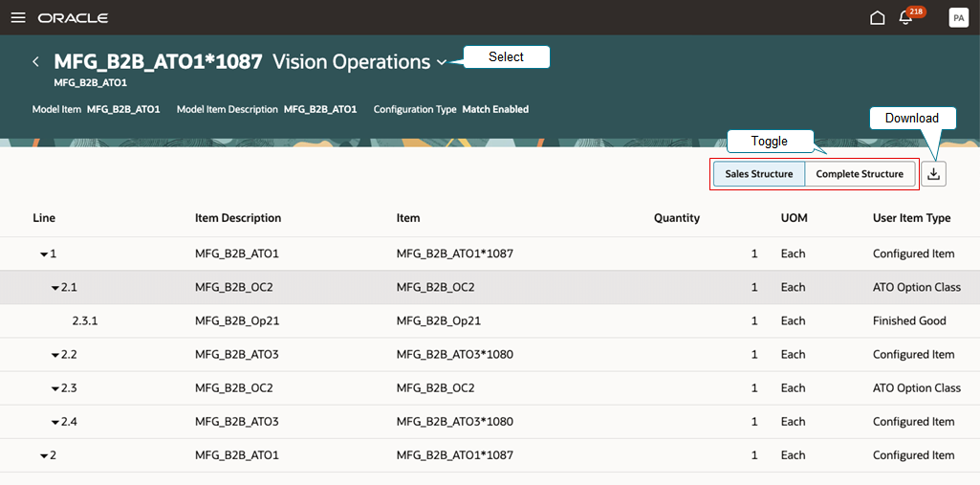Expand line 2 MFG_B2B_ATO1 row

pos(44,456)
